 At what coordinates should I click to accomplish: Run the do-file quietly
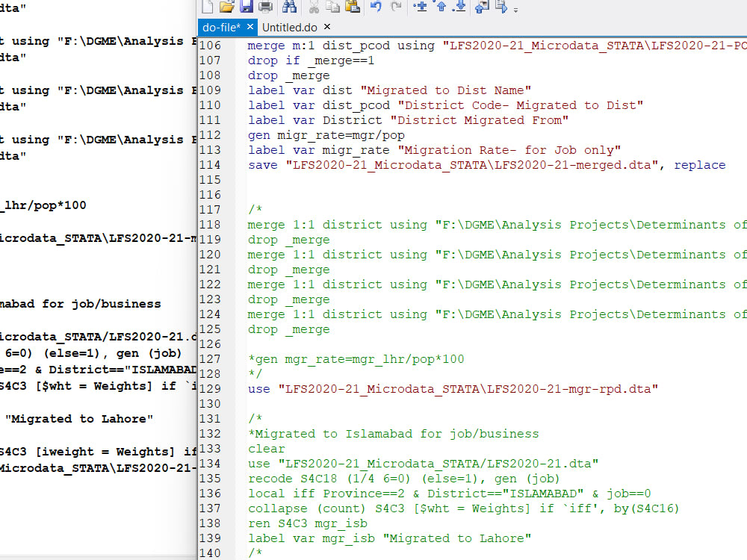(x=480, y=8)
